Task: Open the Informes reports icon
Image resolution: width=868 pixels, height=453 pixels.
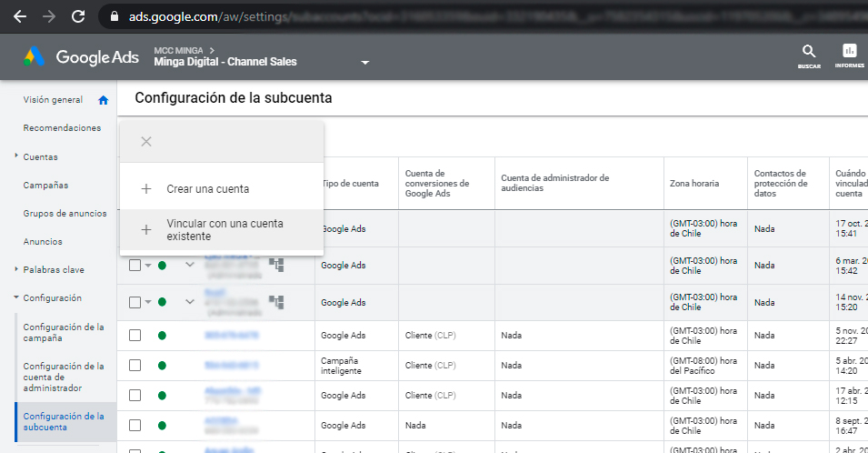Action: click(x=849, y=56)
